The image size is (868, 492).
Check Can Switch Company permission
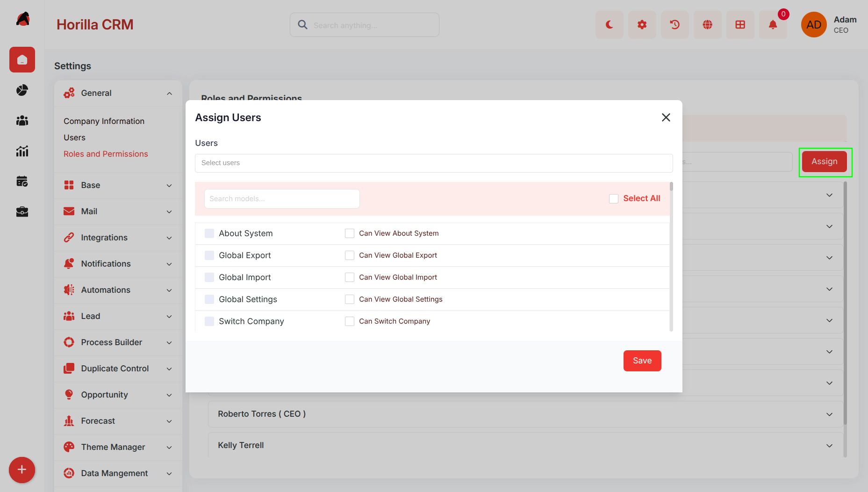(350, 321)
